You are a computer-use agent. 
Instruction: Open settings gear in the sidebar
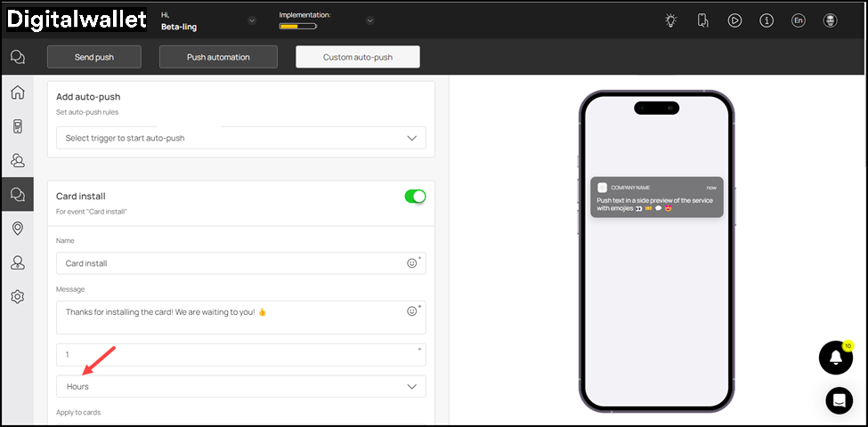pyautogui.click(x=17, y=296)
